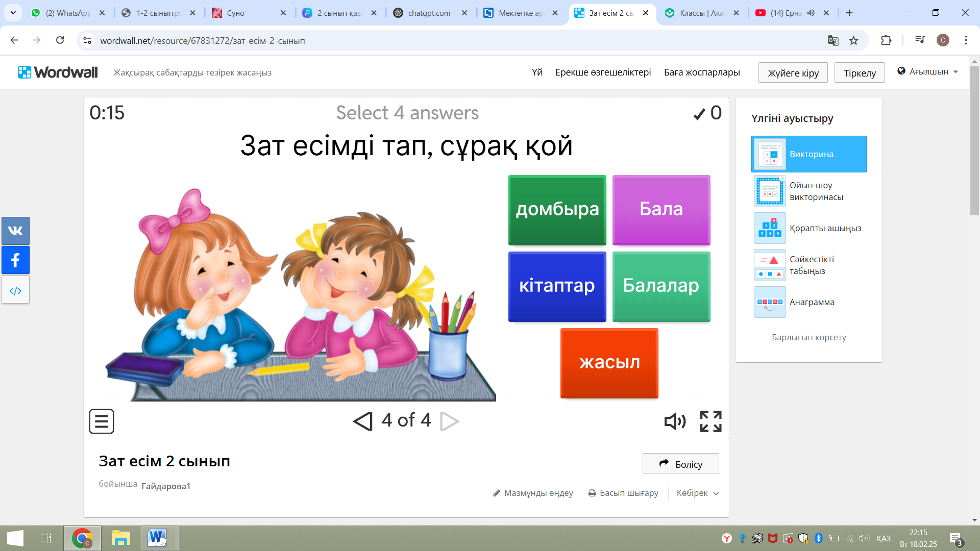The width and height of the screenshot is (980, 551).
Task: Open the Ағылшын language dropdown
Action: coord(928,71)
